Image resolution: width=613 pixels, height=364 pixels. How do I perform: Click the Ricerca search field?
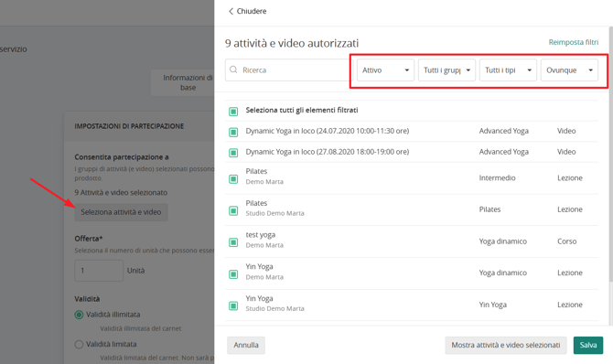tap(289, 70)
